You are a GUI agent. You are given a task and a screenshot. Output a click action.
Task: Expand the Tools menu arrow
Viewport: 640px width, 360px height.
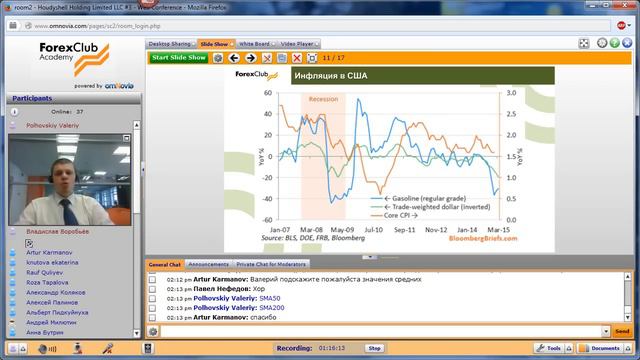coord(569,349)
